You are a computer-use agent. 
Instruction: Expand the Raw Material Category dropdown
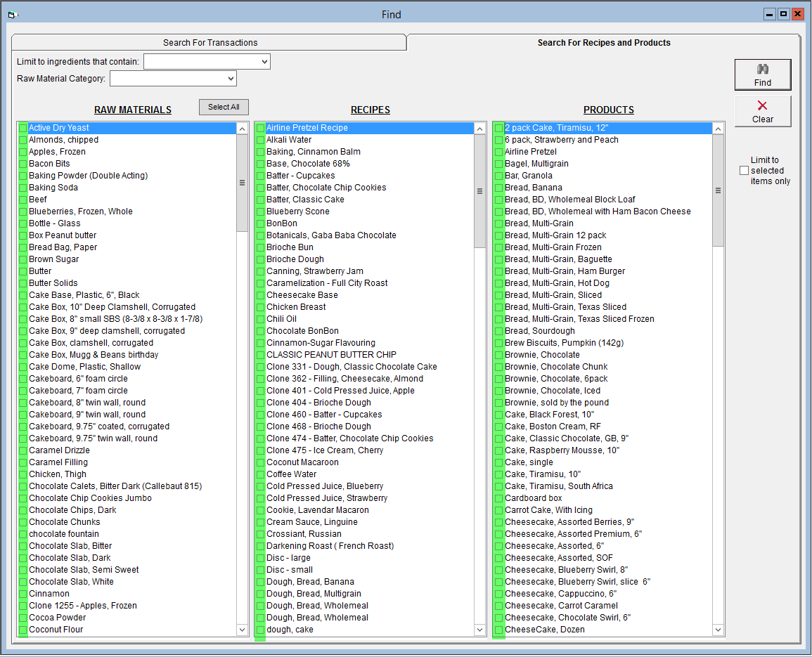tap(231, 79)
